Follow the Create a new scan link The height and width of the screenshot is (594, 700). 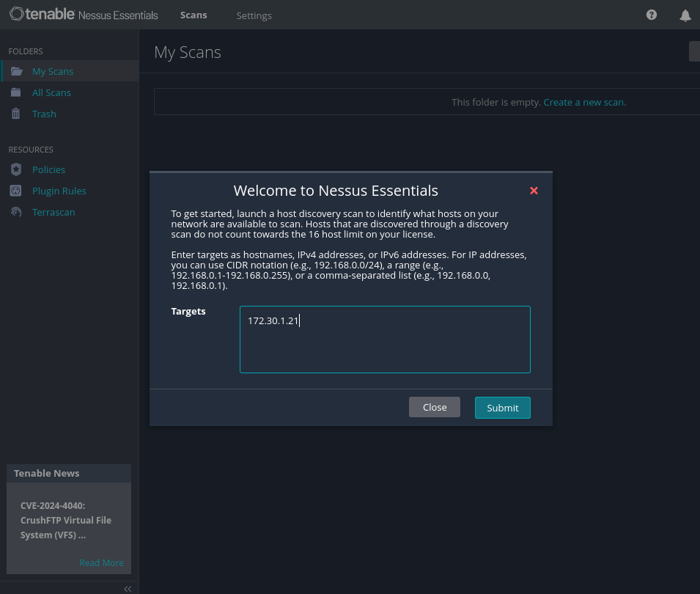coord(584,102)
